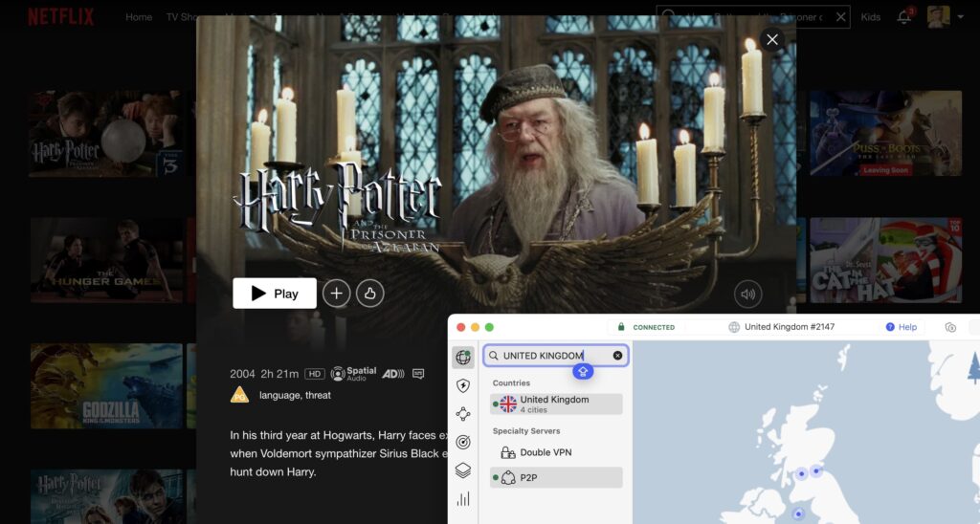Open The Hunger Games thumbnail
The height and width of the screenshot is (524, 980).
106,260
